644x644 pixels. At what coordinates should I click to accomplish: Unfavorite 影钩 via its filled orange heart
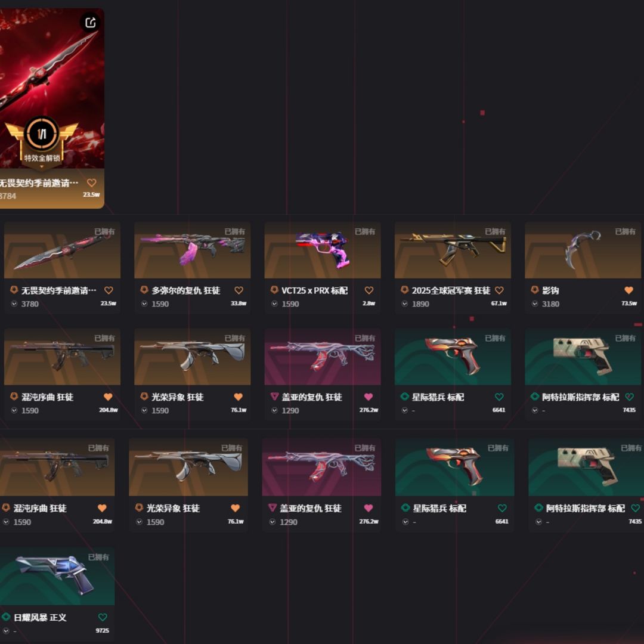click(628, 290)
